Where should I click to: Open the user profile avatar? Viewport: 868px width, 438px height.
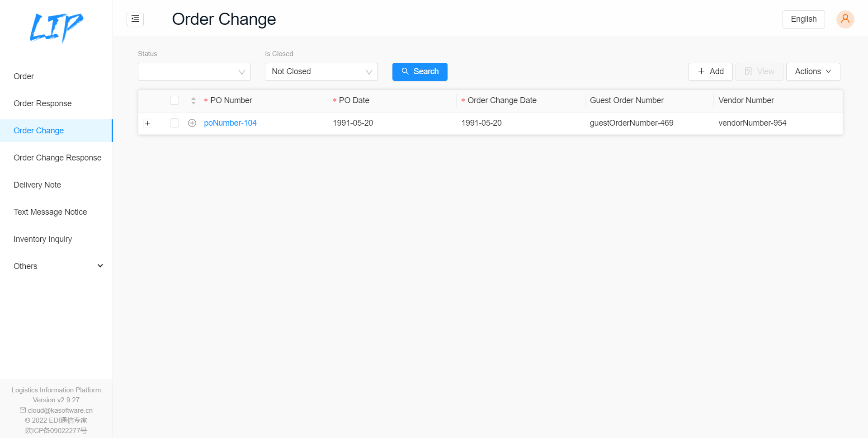click(x=845, y=19)
